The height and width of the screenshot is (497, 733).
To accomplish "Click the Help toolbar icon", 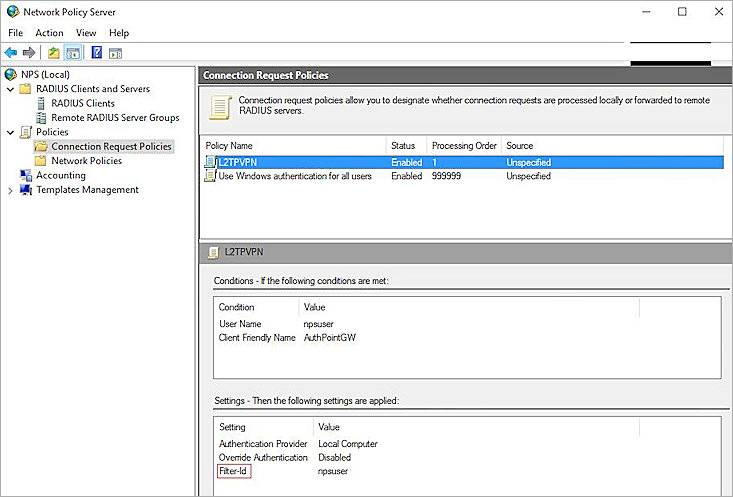I will pos(97,52).
